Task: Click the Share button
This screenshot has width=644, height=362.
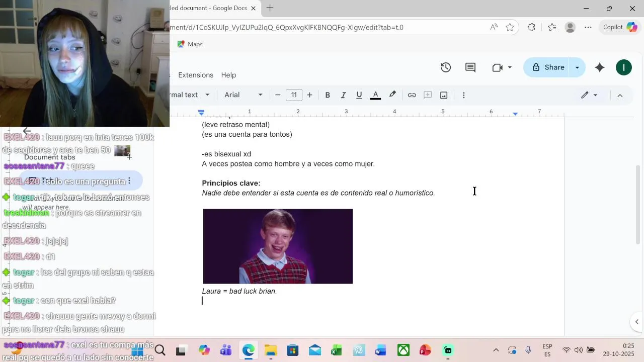Action: coord(547,67)
